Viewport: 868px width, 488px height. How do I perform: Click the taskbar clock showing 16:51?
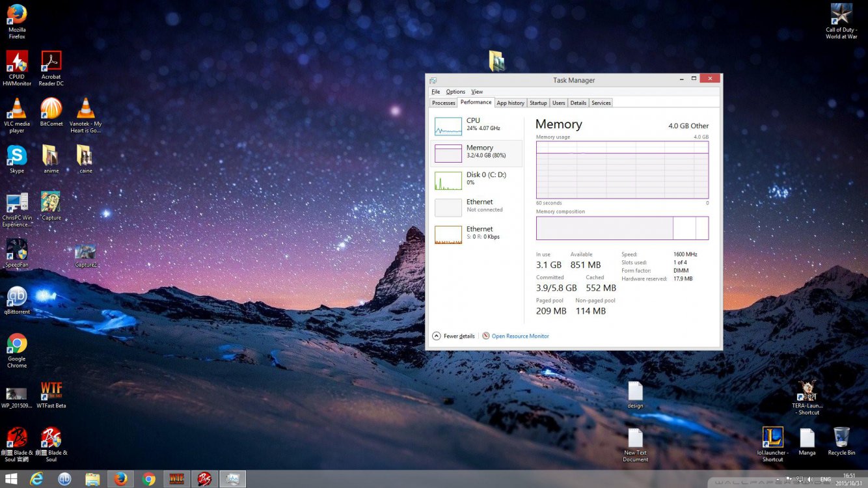tap(849, 479)
